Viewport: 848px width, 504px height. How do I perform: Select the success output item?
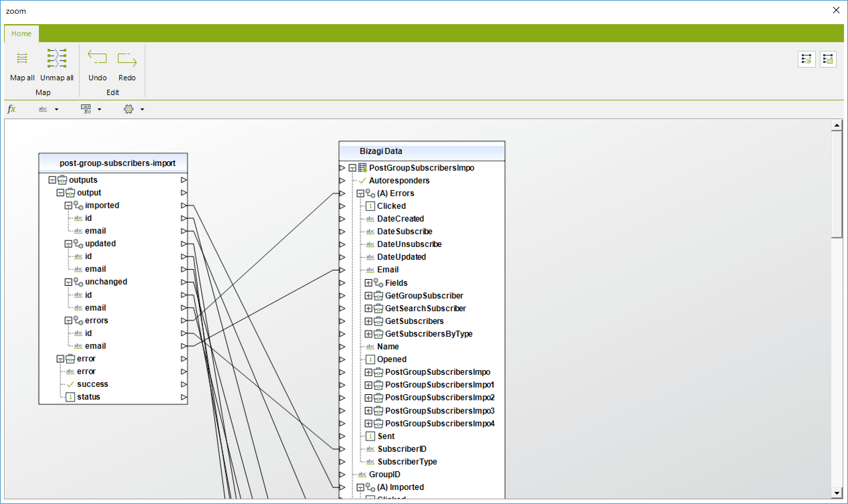92,384
